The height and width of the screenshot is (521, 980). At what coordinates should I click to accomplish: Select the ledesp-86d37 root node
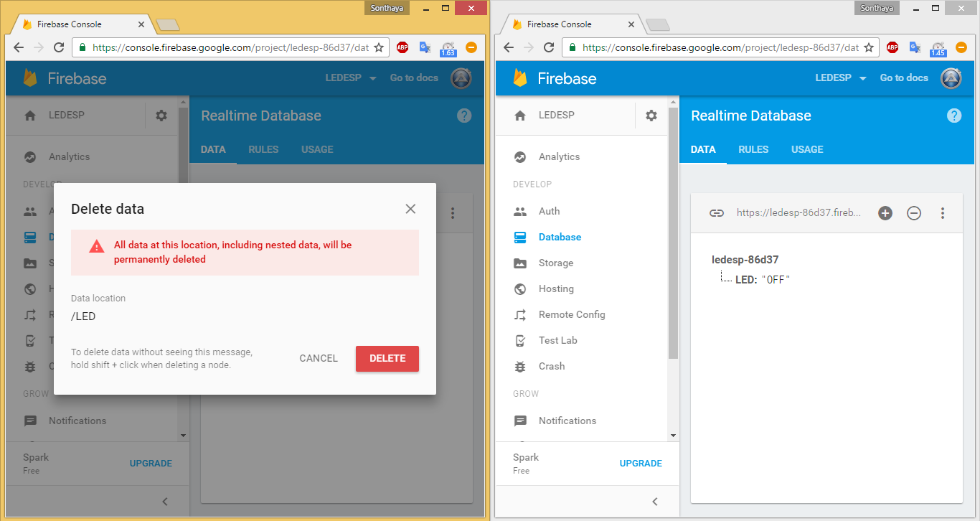(x=745, y=260)
